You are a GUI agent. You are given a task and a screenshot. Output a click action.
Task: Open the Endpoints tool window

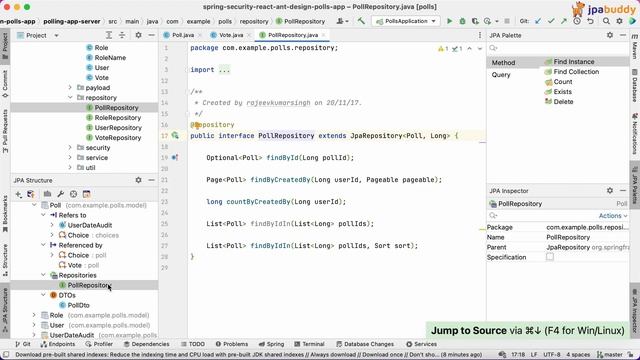(58, 344)
